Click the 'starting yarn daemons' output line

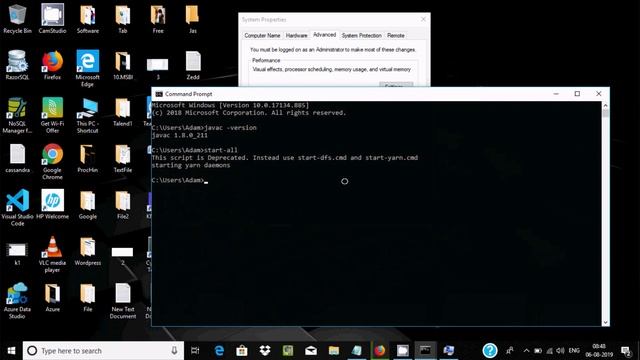[191, 165]
